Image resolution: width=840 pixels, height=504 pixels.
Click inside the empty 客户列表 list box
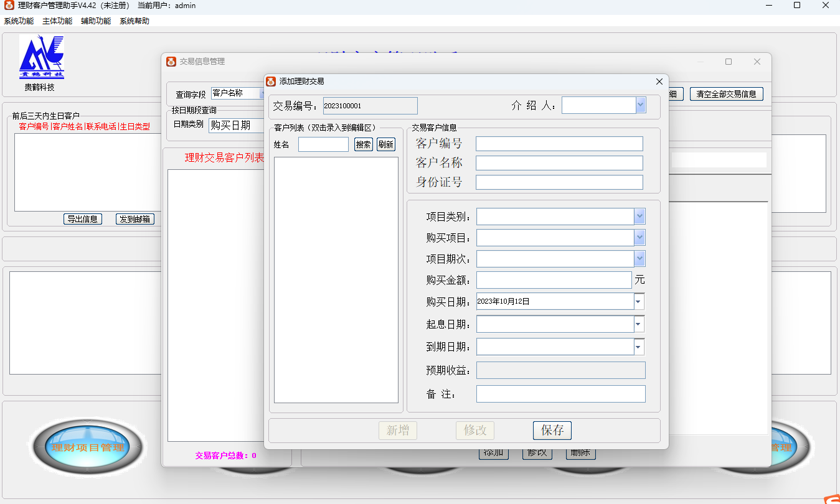[336, 280]
